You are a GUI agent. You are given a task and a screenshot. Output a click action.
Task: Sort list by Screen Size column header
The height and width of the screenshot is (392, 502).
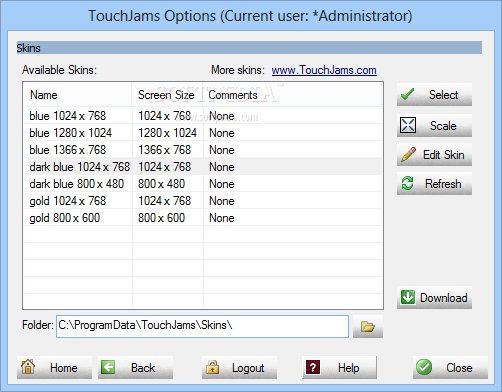pyautogui.click(x=168, y=95)
